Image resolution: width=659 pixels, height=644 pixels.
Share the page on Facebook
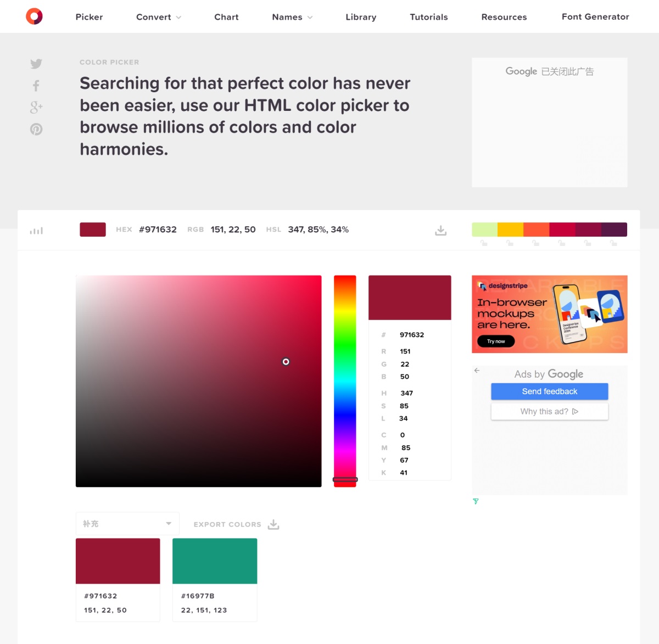36,86
